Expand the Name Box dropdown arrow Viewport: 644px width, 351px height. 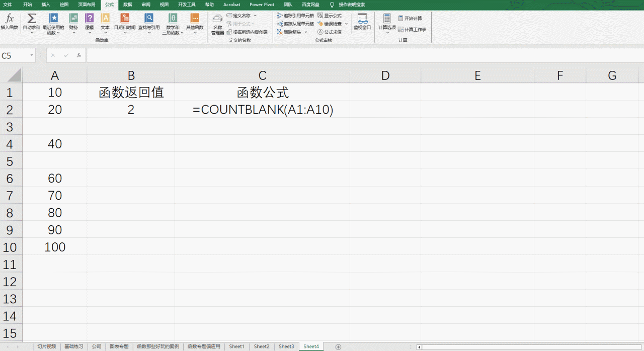pos(32,55)
